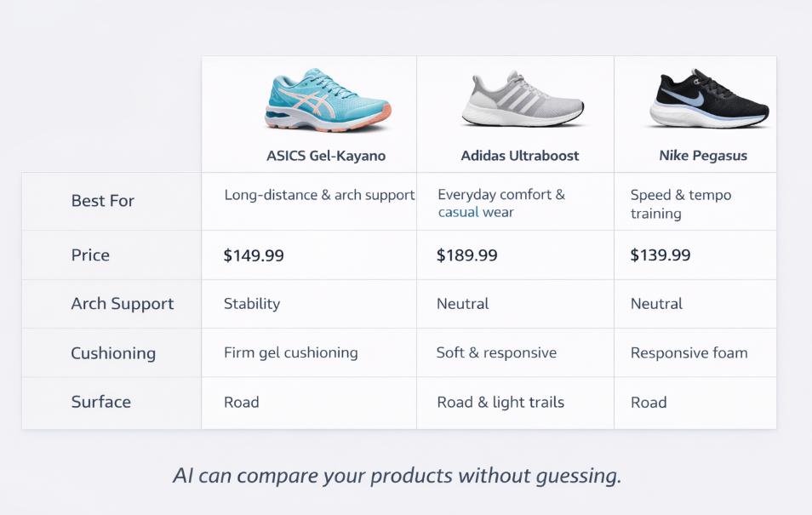Open the 'casual' link in Adidas description
The width and height of the screenshot is (812, 515).
click(x=459, y=213)
